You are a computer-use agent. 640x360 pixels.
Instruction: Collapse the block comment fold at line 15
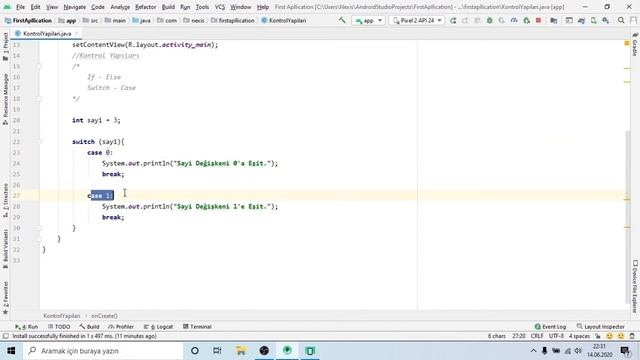tap(39, 66)
